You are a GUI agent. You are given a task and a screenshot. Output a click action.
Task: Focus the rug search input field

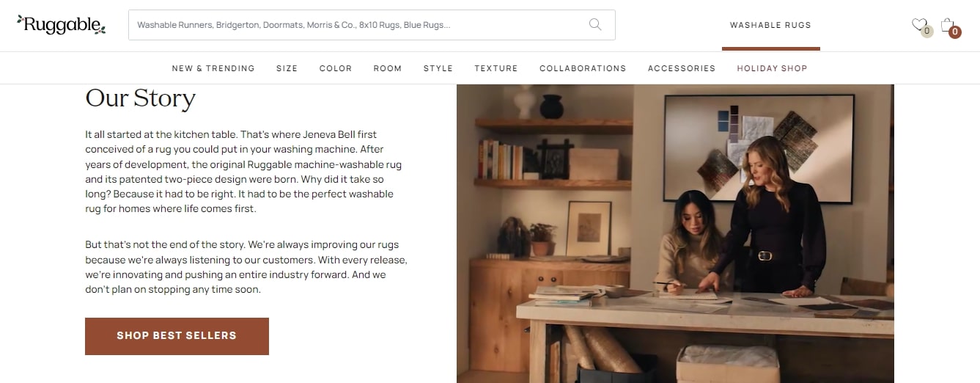point(372,25)
